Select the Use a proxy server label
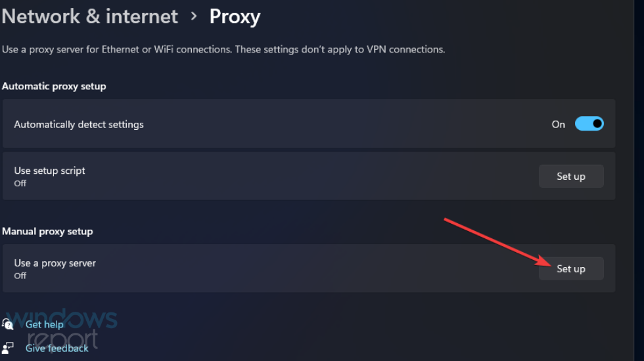 pos(55,263)
